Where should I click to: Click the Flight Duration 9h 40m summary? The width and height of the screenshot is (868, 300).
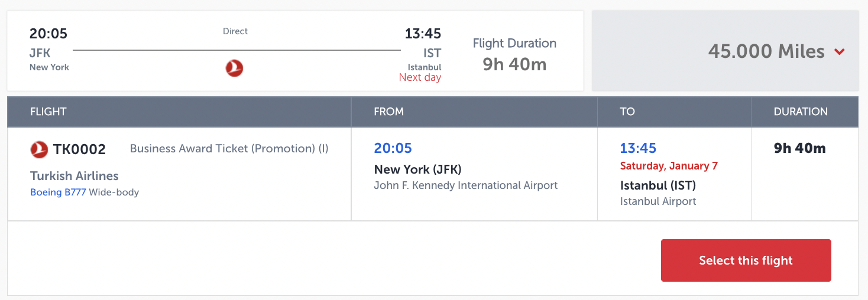(x=514, y=54)
